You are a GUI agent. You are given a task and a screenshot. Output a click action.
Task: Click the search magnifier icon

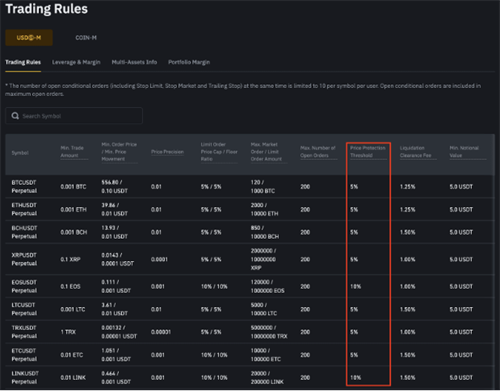(x=15, y=116)
